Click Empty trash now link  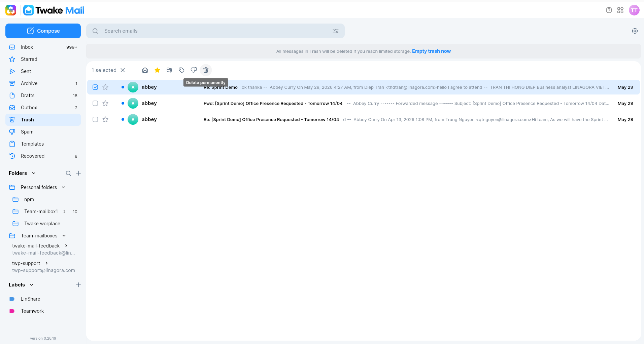click(431, 51)
